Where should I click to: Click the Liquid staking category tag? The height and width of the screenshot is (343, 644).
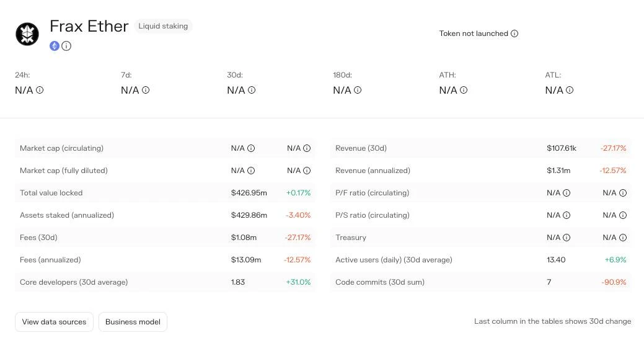[163, 26]
